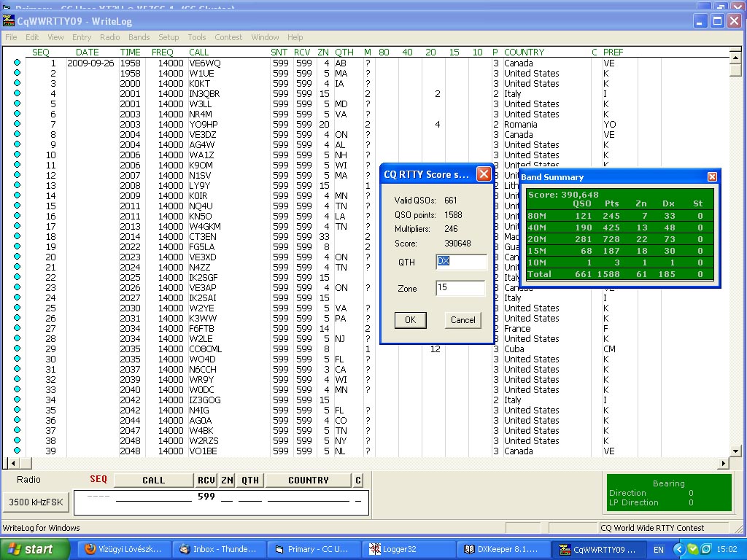
Task: Click the Zone input field
Action: tap(460, 287)
